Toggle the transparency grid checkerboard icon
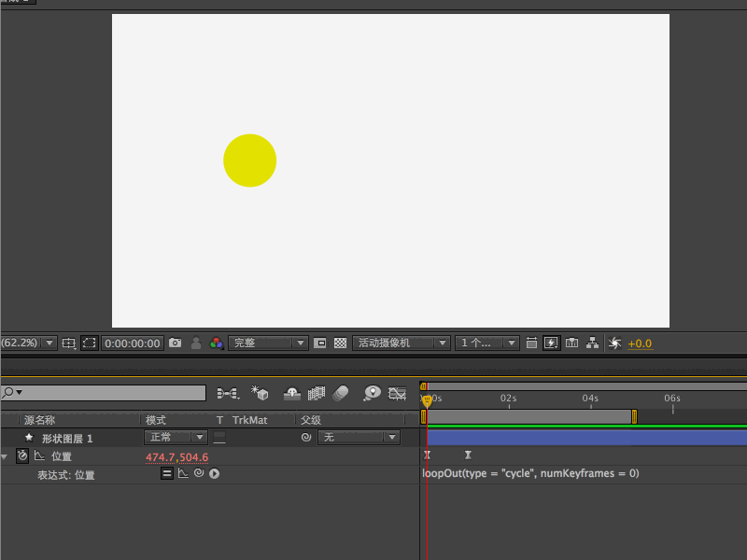The image size is (747, 560). 340,343
